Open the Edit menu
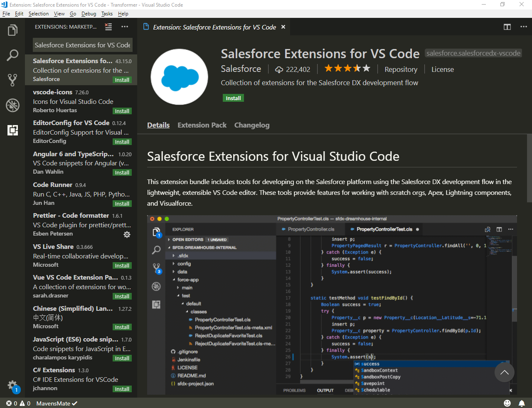The image size is (532, 408). [19, 14]
